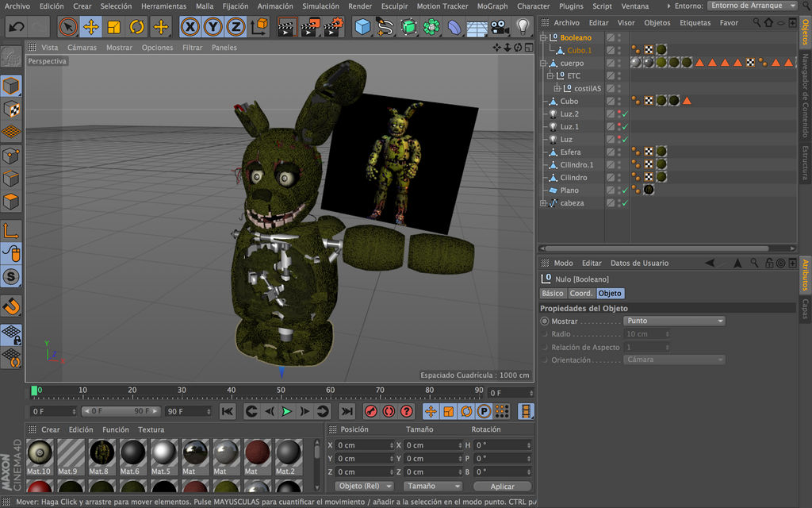The image size is (812, 508).
Task: Open the viewport Filtrar menu
Action: (192, 47)
